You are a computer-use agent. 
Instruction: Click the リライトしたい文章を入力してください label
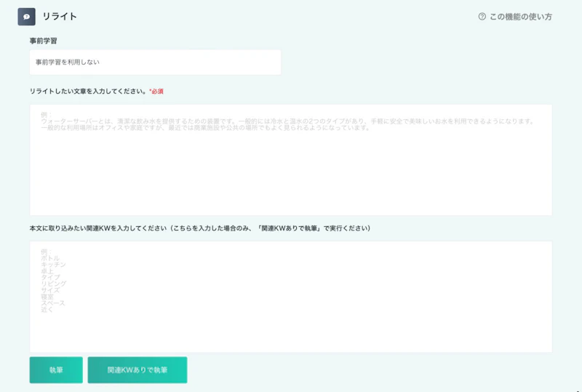click(x=89, y=92)
